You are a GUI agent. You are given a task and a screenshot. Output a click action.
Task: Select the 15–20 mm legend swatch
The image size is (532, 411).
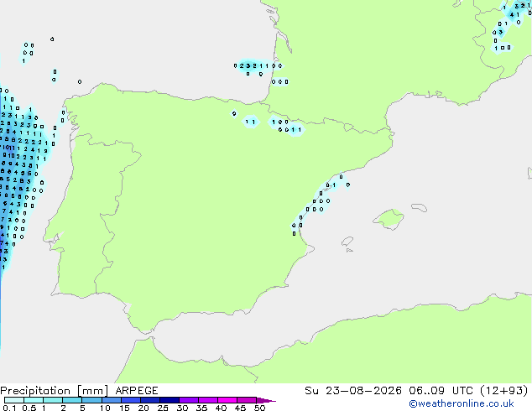point(130,400)
